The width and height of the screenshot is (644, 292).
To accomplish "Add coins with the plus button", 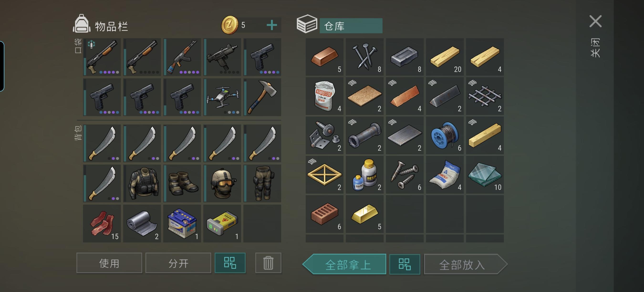I will (x=272, y=25).
